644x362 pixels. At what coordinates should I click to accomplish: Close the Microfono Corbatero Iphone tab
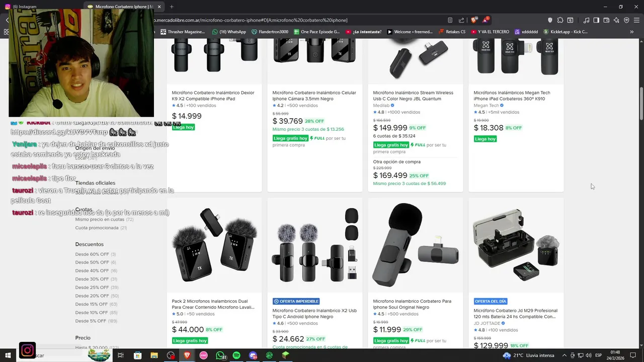point(159,7)
